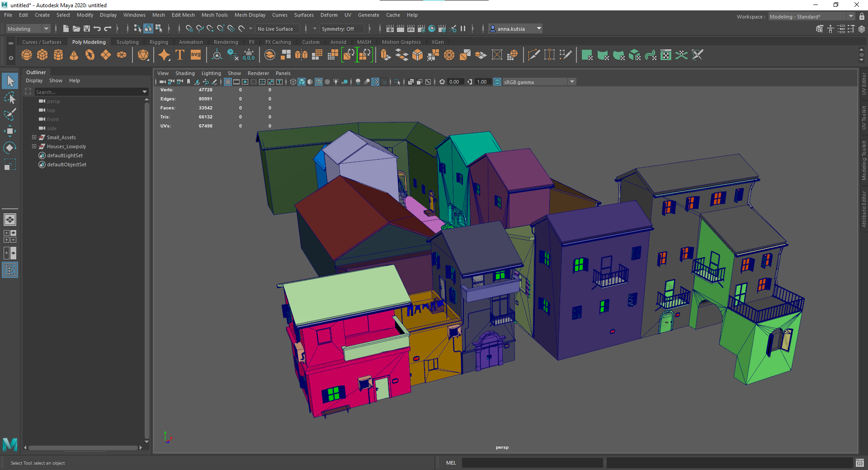Open the Attribute Editor side tab
The height and width of the screenshot is (470, 868).
tap(863, 209)
